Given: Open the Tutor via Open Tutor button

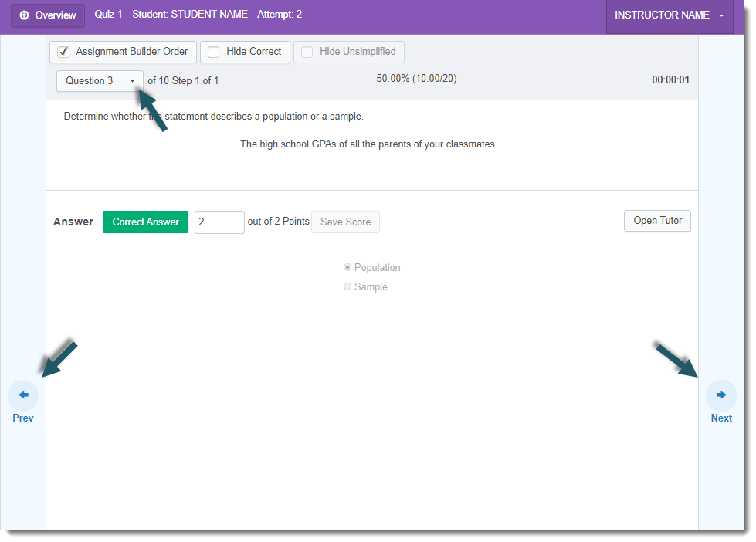Looking at the screenshot, I should [657, 221].
